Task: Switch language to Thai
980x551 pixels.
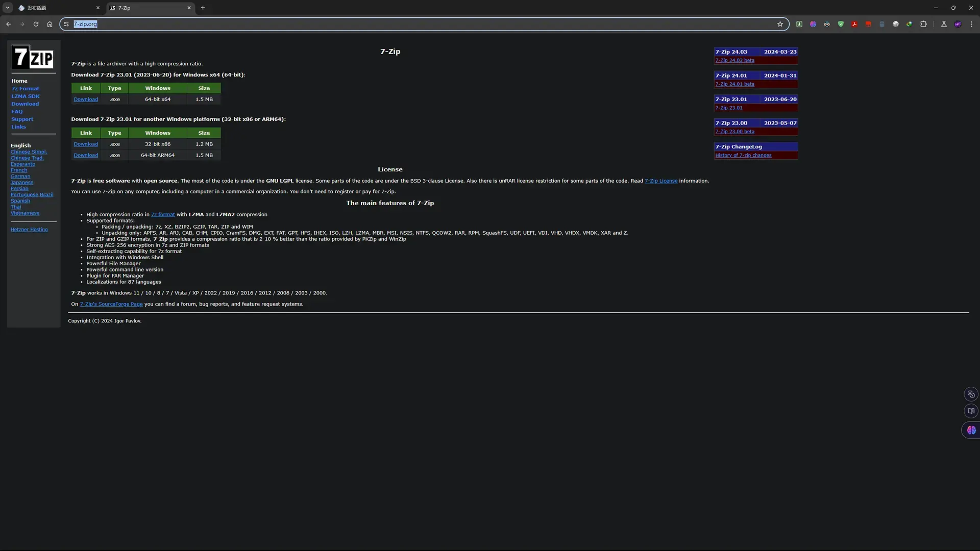Action: [16, 207]
